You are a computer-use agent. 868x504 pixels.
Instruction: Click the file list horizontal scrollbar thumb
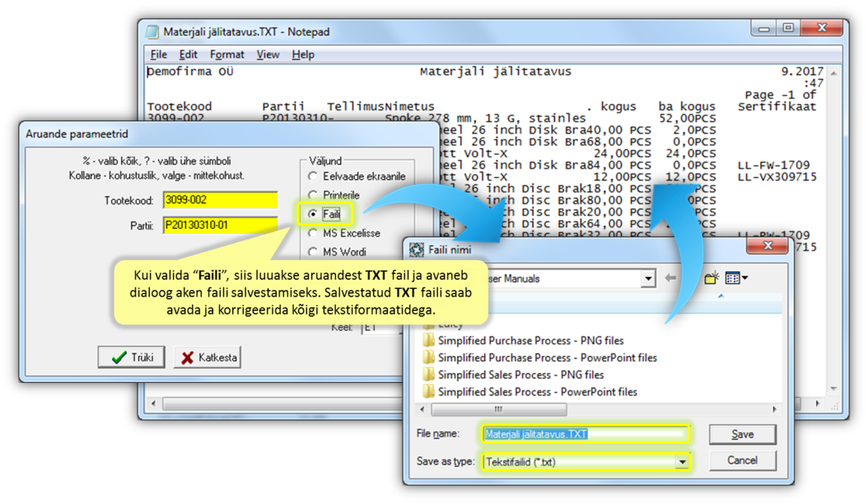[x=498, y=409]
